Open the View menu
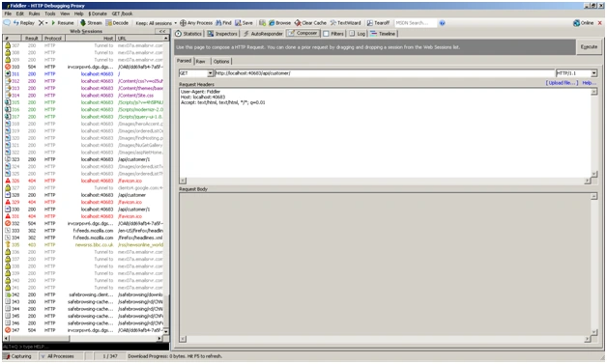 click(x=65, y=14)
